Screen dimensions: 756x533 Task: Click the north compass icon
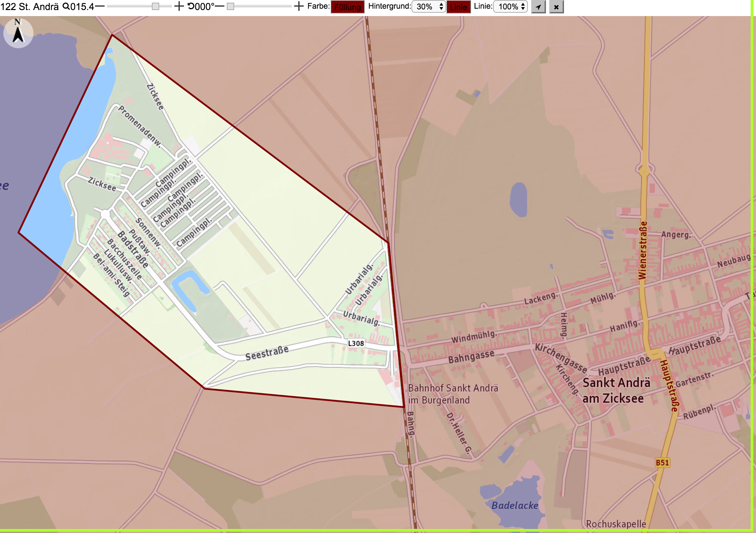18,33
